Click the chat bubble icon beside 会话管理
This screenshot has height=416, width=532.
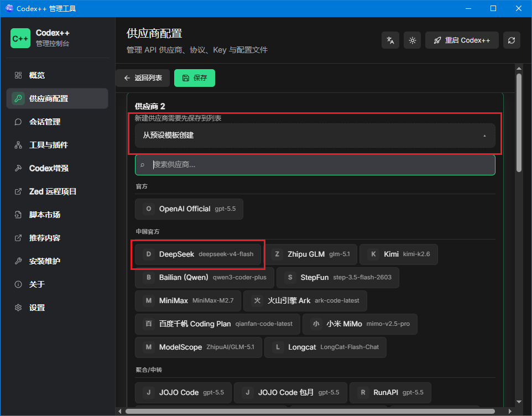[18, 122]
